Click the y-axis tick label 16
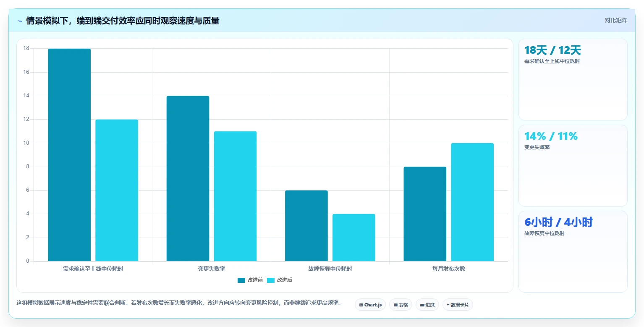This screenshot has height=327, width=644. coord(26,72)
